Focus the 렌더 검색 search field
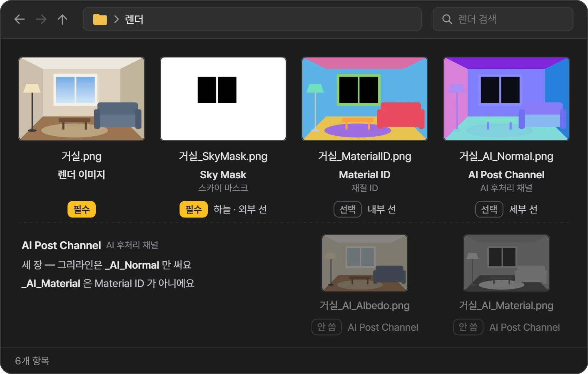This screenshot has width=588, height=374. pyautogui.click(x=503, y=19)
